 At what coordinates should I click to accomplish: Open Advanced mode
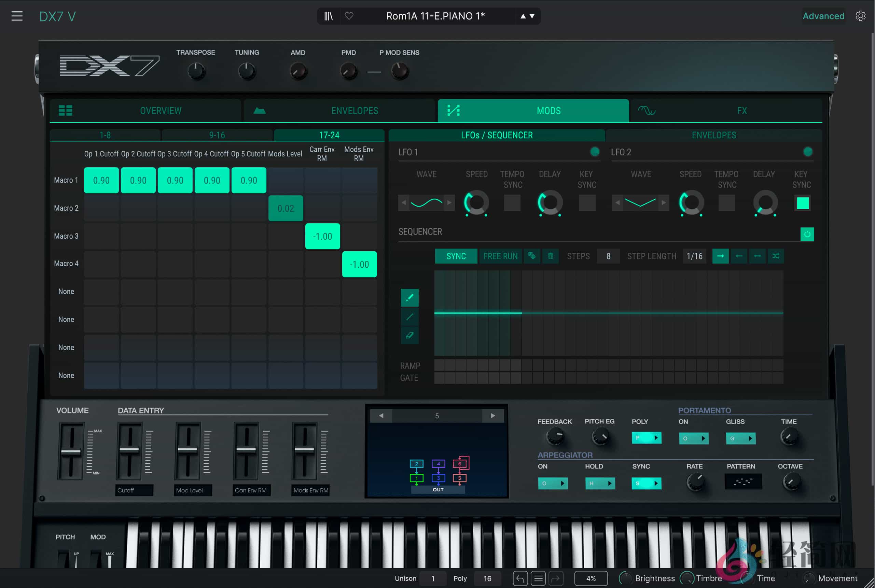(824, 16)
